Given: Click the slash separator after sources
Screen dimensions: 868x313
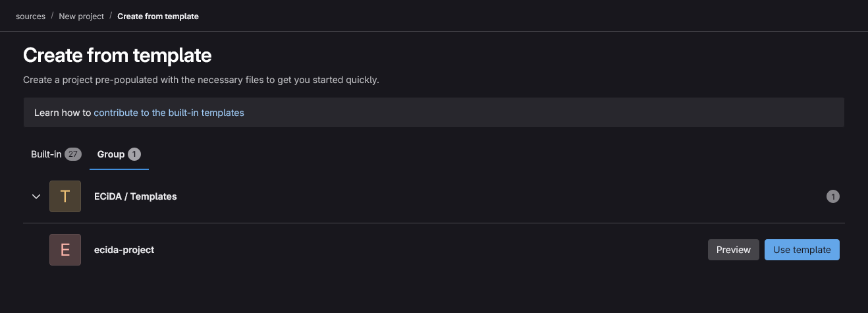Looking at the screenshot, I should pyautogui.click(x=52, y=16).
